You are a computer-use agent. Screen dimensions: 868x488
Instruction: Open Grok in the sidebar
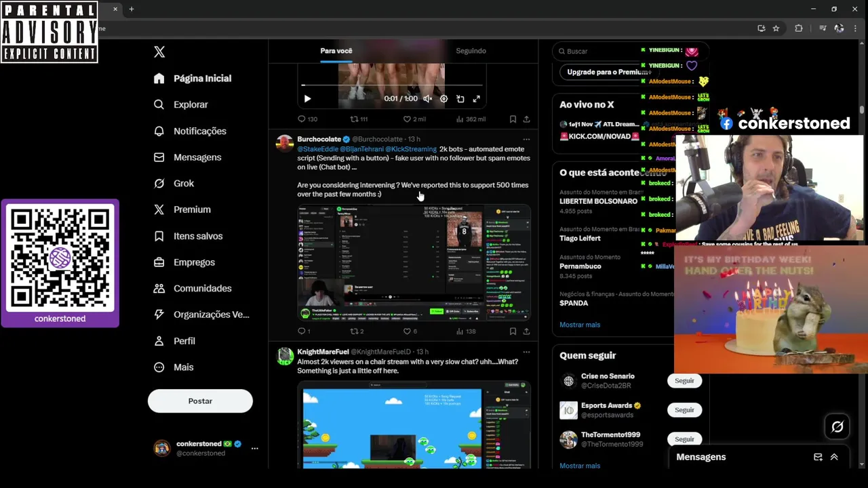click(x=174, y=183)
